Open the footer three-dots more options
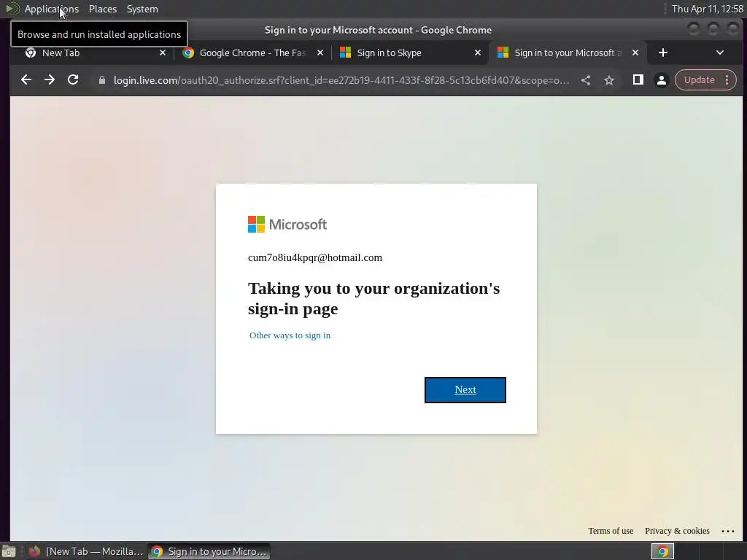The height and width of the screenshot is (560, 747). tap(728, 532)
